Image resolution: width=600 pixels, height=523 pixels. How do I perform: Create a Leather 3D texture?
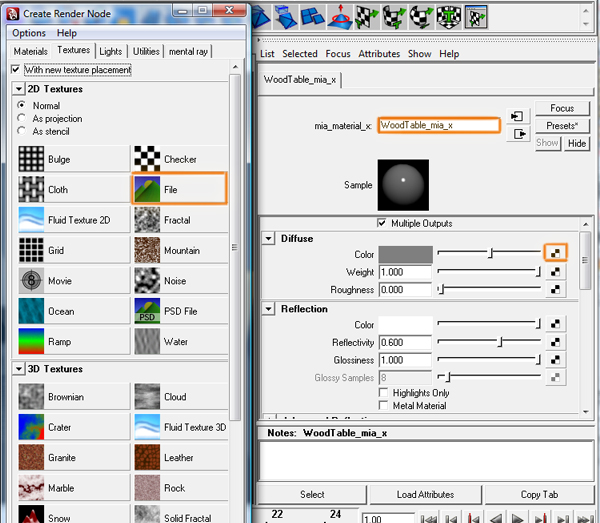click(x=180, y=458)
